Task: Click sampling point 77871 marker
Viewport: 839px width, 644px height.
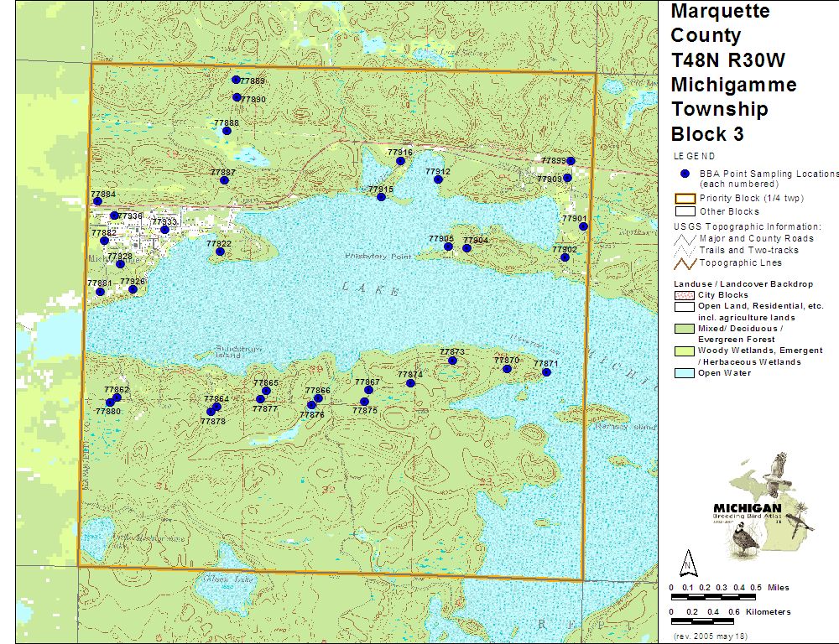Action: (x=546, y=372)
